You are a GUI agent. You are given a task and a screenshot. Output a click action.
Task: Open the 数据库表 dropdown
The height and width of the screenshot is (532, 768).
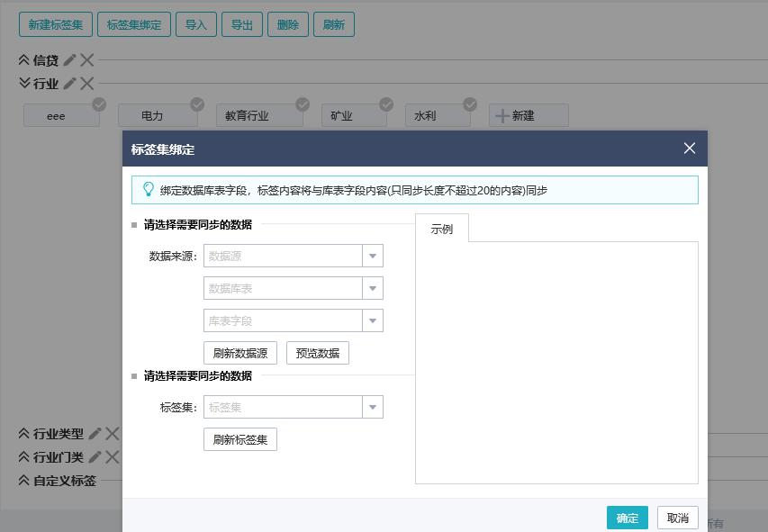[x=373, y=289]
